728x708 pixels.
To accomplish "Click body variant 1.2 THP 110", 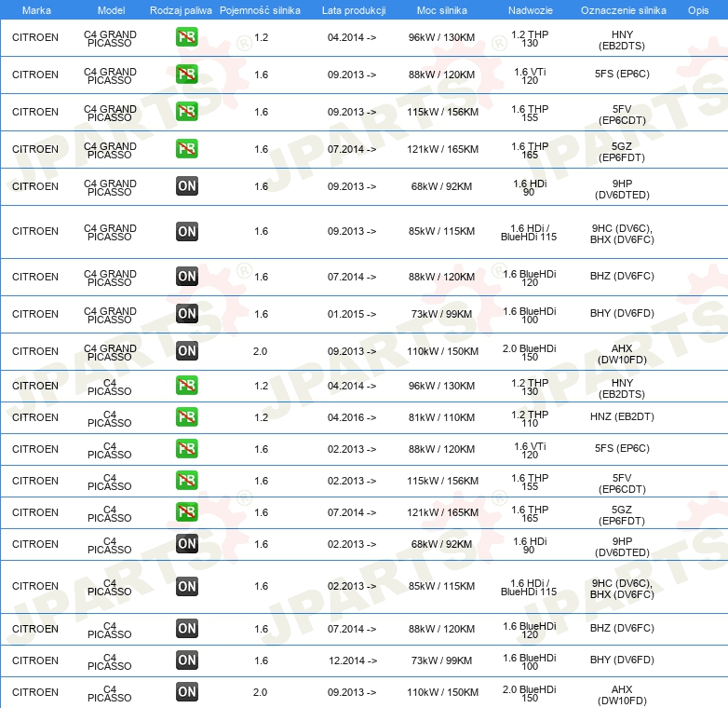I will [x=530, y=418].
